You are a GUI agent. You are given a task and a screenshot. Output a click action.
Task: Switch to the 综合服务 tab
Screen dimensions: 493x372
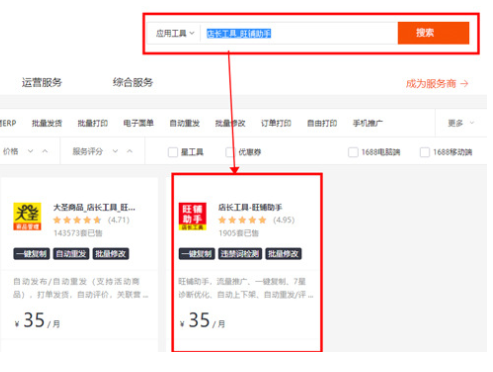pos(133,82)
